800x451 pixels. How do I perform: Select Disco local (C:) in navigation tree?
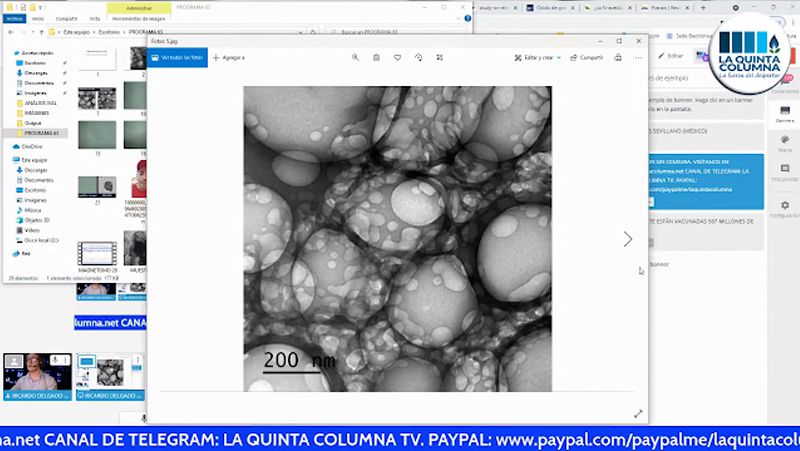[40, 240]
